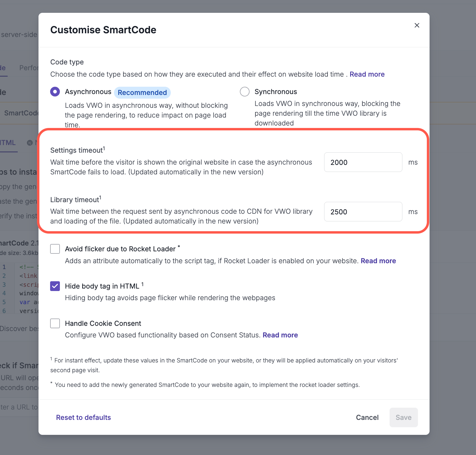Click the Synchronous label text
This screenshot has height=455, width=476.
pyautogui.click(x=276, y=92)
